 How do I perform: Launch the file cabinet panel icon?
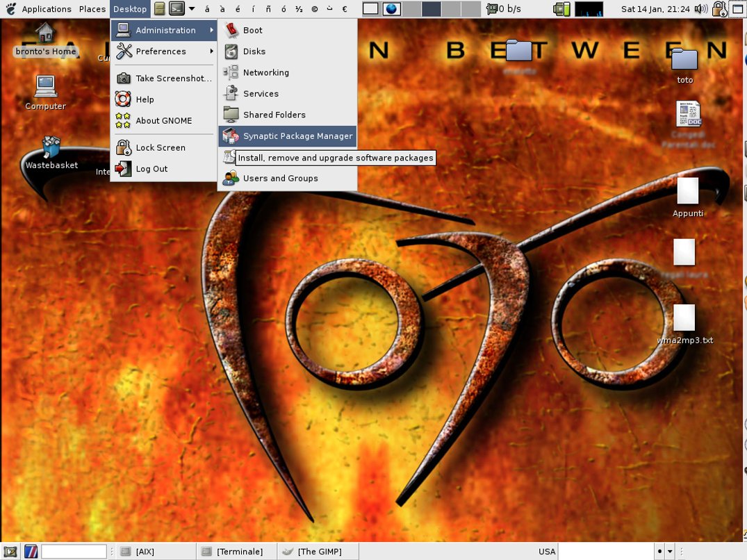[160, 8]
